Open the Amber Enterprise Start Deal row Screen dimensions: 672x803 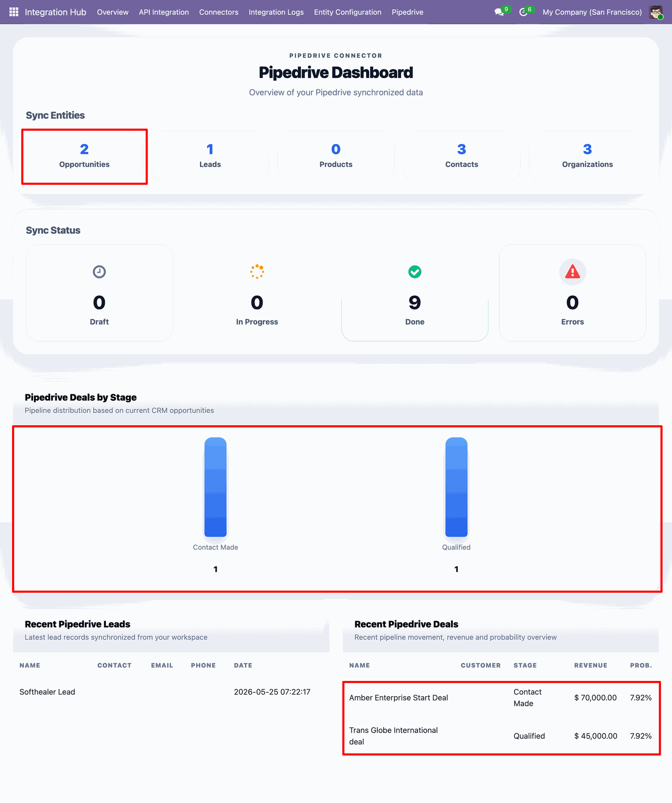click(501, 698)
